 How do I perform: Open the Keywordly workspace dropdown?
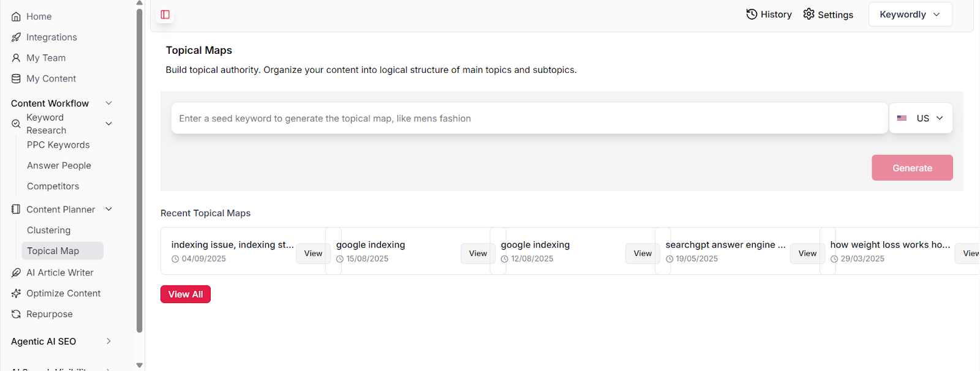[x=910, y=15]
